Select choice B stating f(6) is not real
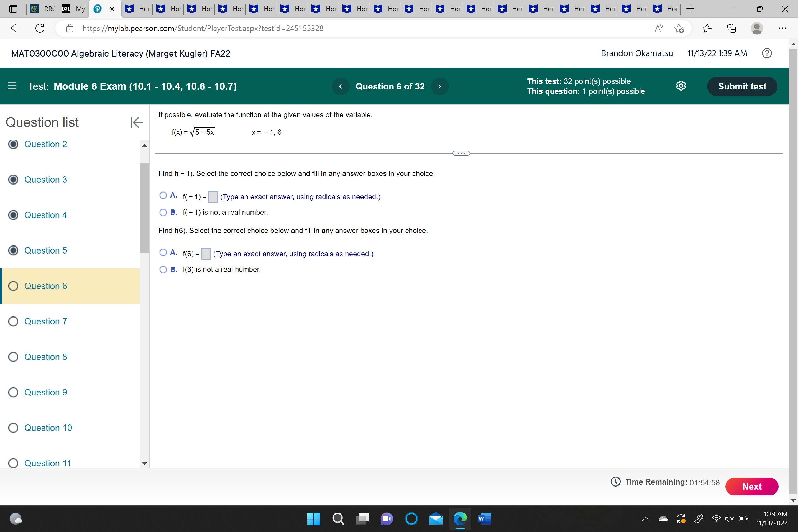This screenshot has width=798, height=532. point(163,270)
